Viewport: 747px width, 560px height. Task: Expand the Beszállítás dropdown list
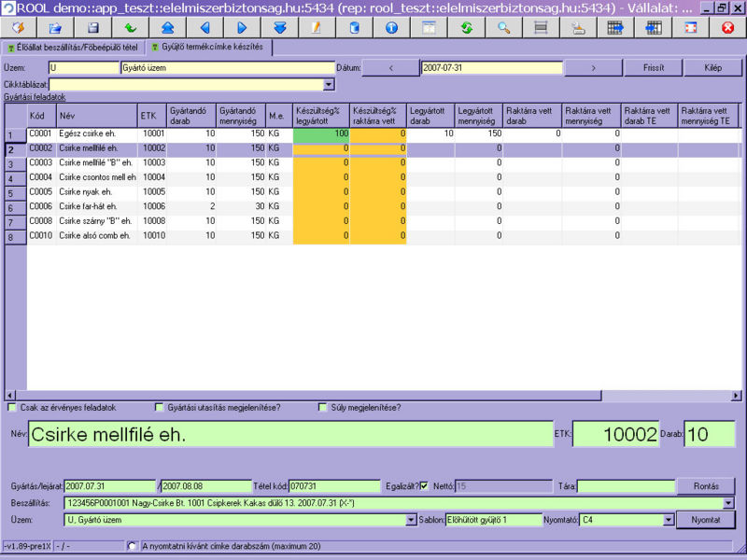728,503
